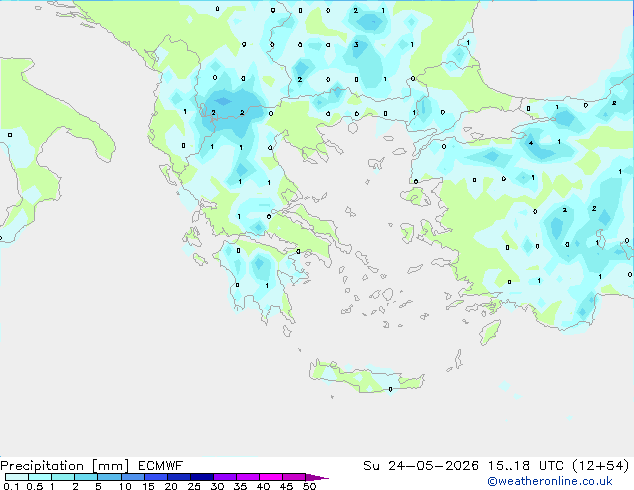Click the 45–50 mm legend swatch
The image size is (634, 490).
[294, 477]
